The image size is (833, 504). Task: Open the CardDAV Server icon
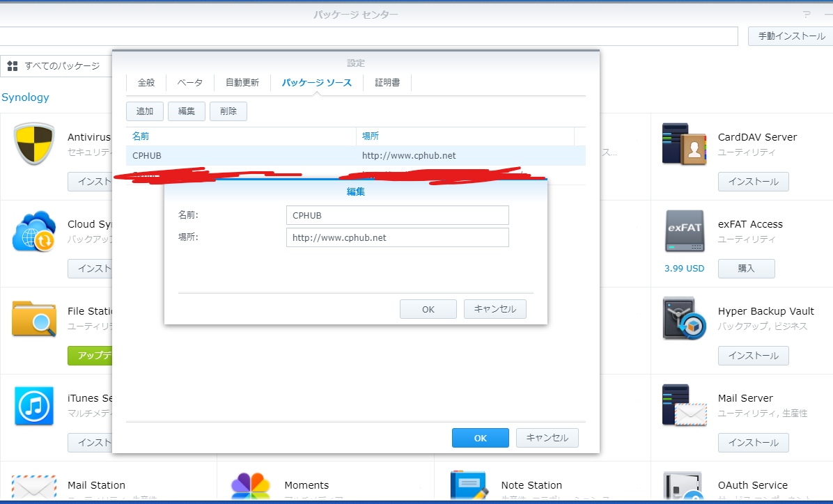click(684, 143)
